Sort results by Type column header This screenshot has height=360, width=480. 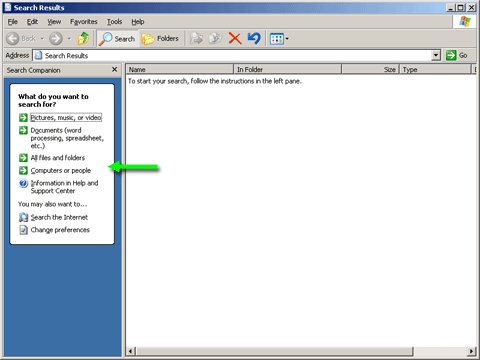pyautogui.click(x=435, y=69)
